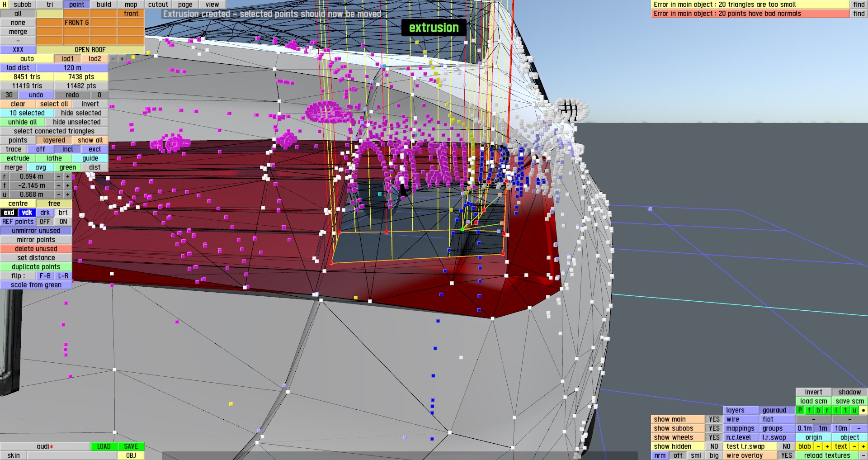The height and width of the screenshot is (460, 868).
Task: Set point display to show all
Action: pos(90,140)
